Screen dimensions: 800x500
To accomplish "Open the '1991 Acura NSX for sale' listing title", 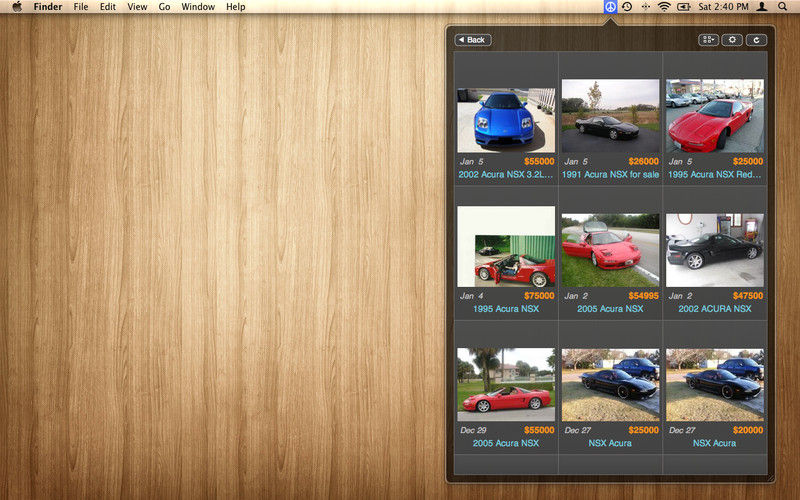I will [x=610, y=174].
